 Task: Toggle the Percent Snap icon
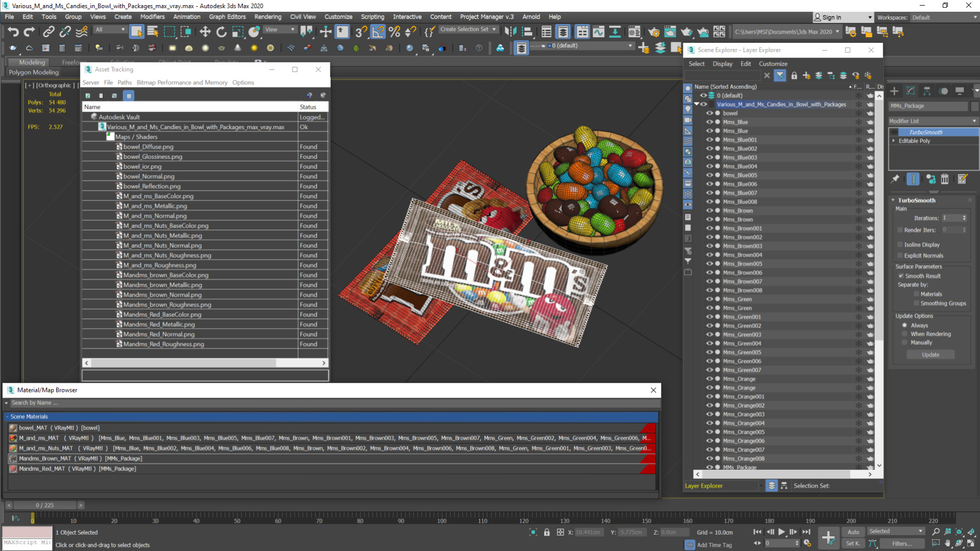point(394,32)
